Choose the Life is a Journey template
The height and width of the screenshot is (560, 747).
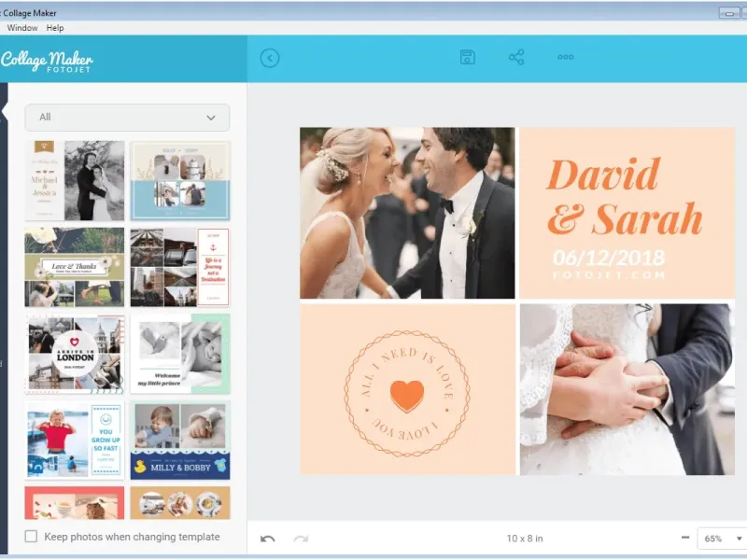click(x=180, y=267)
